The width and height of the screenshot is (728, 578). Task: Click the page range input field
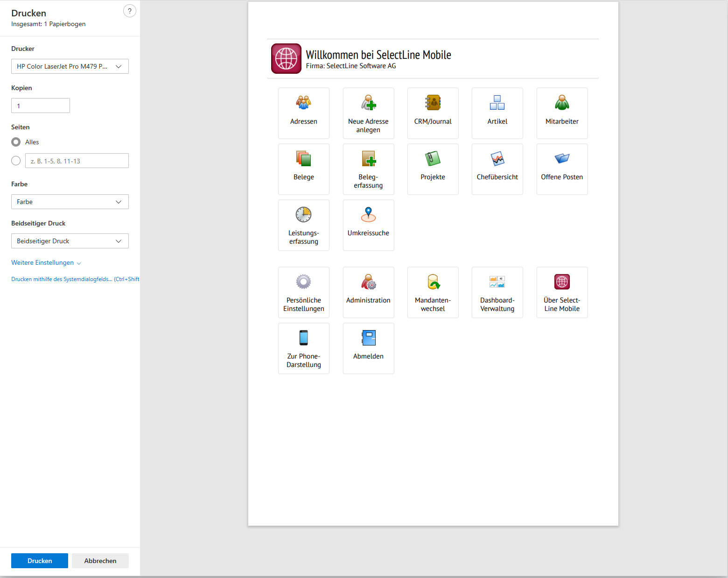pyautogui.click(x=77, y=161)
